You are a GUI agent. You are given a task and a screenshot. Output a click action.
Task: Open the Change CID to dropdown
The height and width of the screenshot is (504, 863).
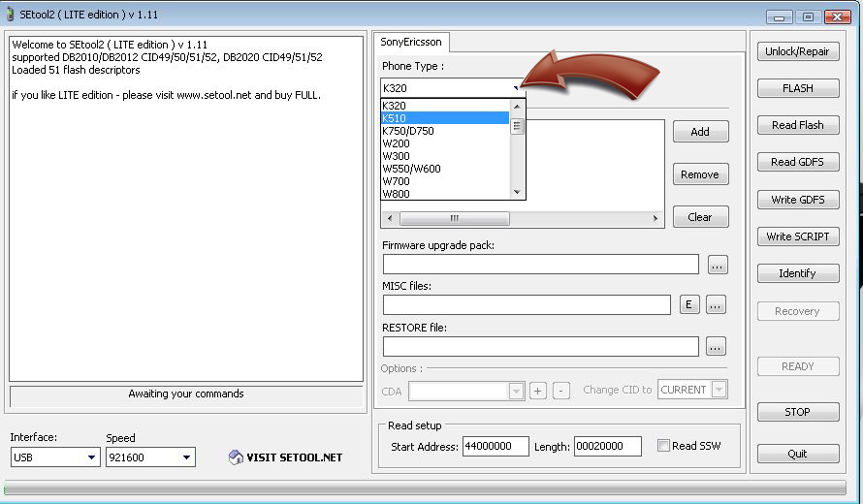coord(719,390)
